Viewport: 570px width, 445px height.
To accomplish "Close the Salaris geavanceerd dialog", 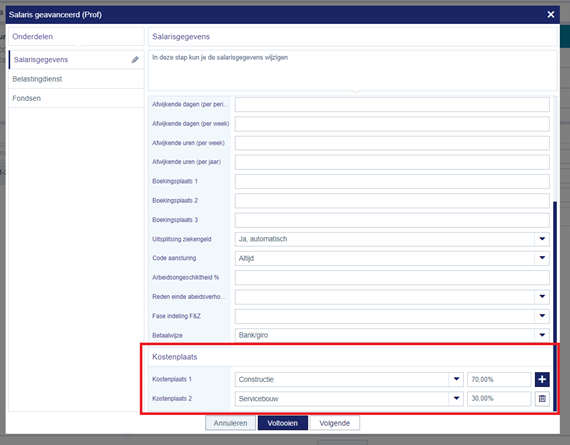I will 551,15.
